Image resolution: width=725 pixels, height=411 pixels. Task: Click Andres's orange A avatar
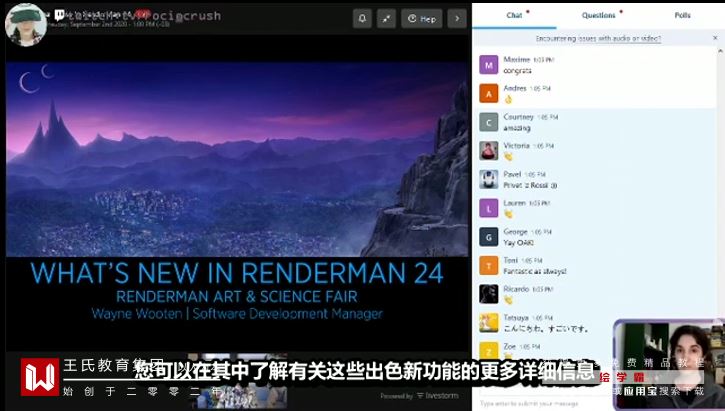pyautogui.click(x=489, y=93)
